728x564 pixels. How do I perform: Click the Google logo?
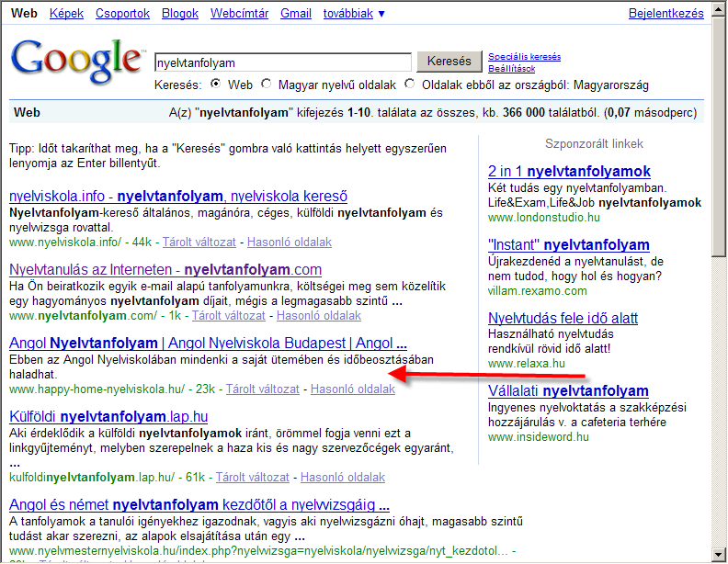pyautogui.click(x=77, y=62)
